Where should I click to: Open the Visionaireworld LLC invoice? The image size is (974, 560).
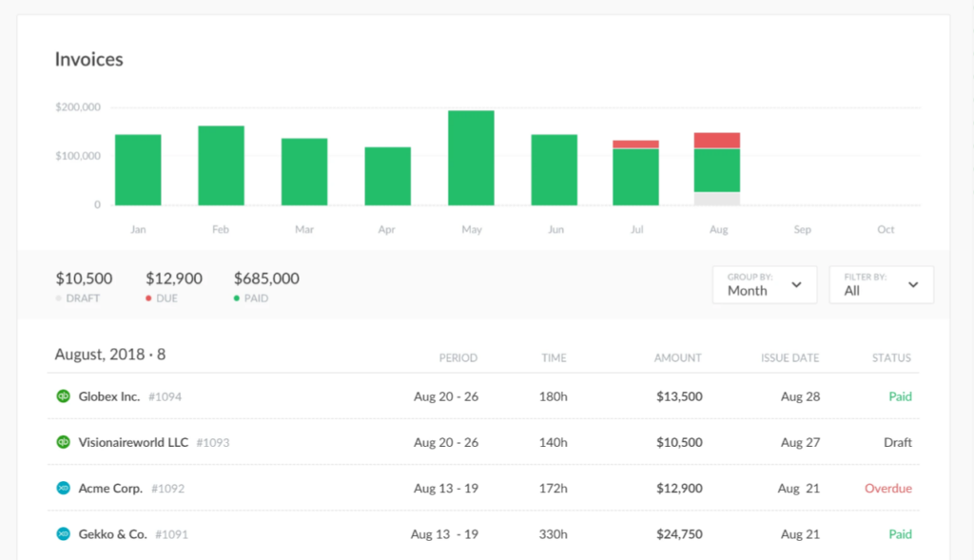coord(135,442)
